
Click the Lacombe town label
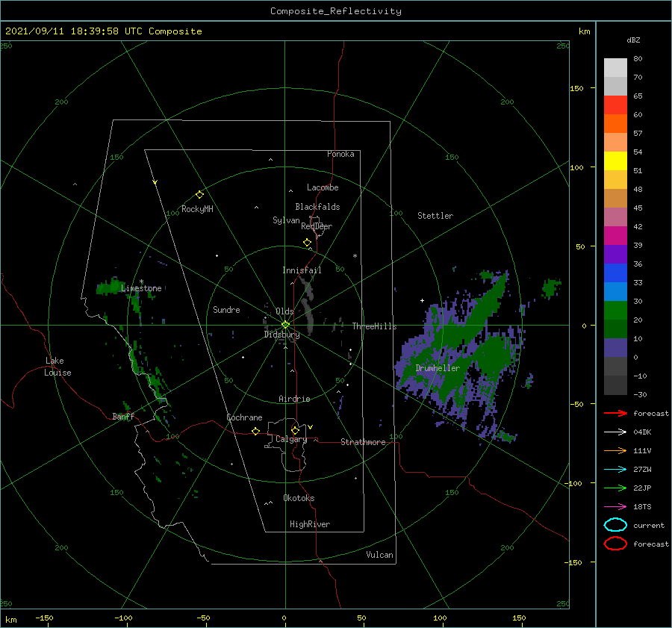pos(323,187)
